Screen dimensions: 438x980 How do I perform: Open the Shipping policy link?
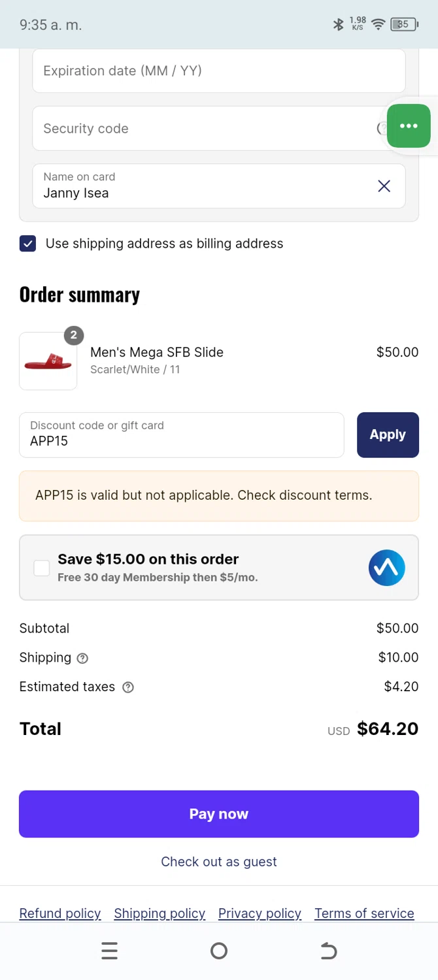click(x=160, y=913)
